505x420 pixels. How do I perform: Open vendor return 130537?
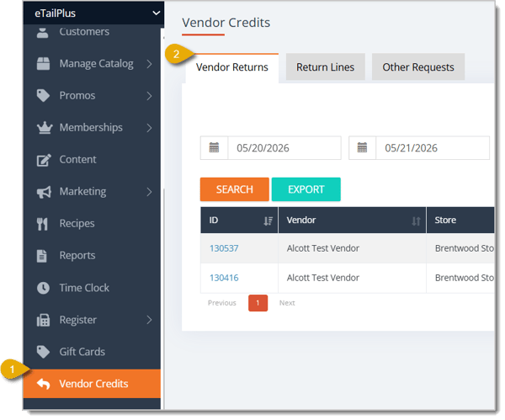(x=224, y=248)
